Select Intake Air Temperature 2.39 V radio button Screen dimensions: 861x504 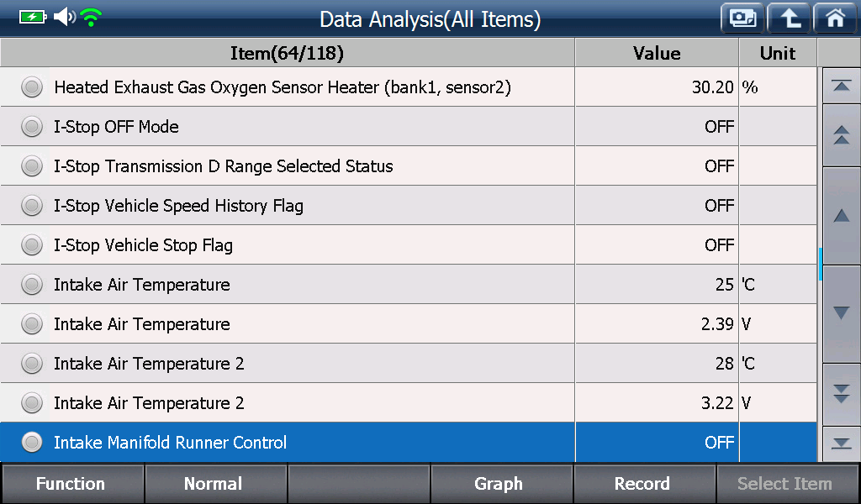pyautogui.click(x=32, y=324)
